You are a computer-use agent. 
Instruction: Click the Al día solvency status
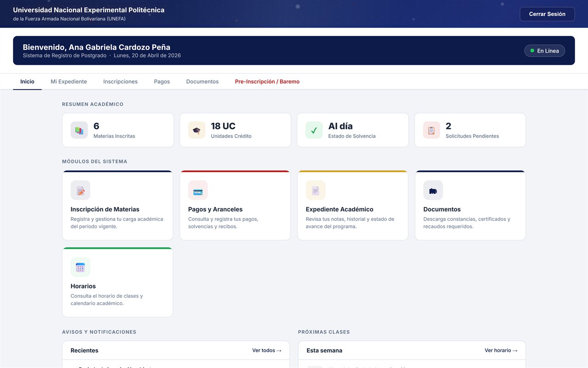340,126
